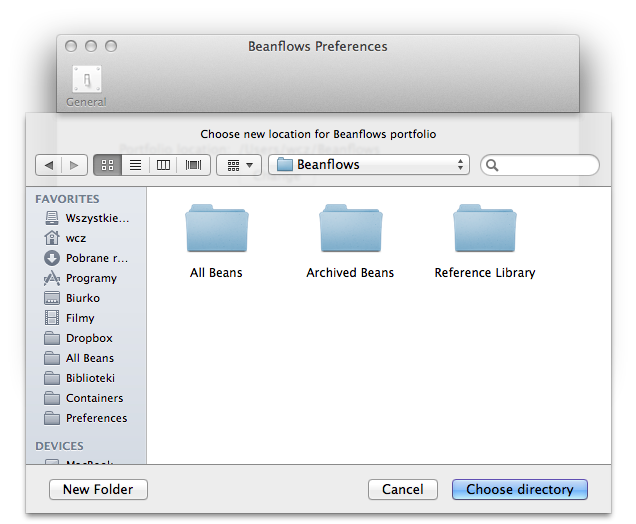
Task: Select the All Beans folder icon
Action: 217,228
